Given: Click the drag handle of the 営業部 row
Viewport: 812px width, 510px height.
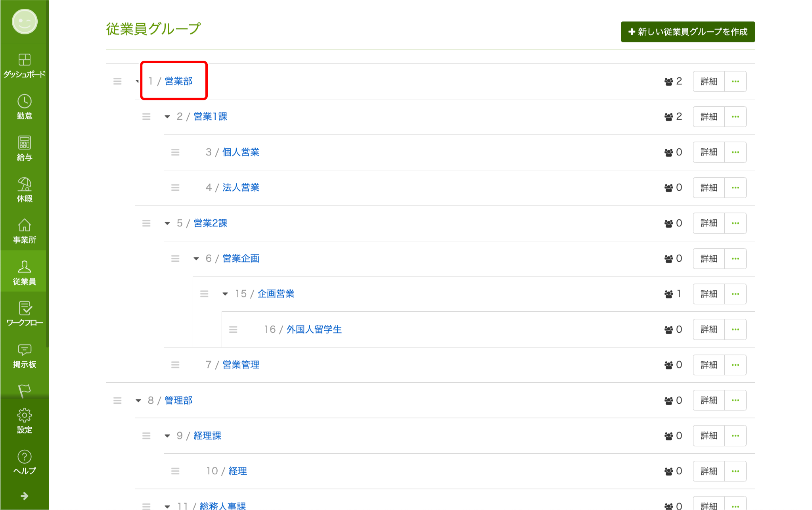Looking at the screenshot, I should tap(117, 81).
